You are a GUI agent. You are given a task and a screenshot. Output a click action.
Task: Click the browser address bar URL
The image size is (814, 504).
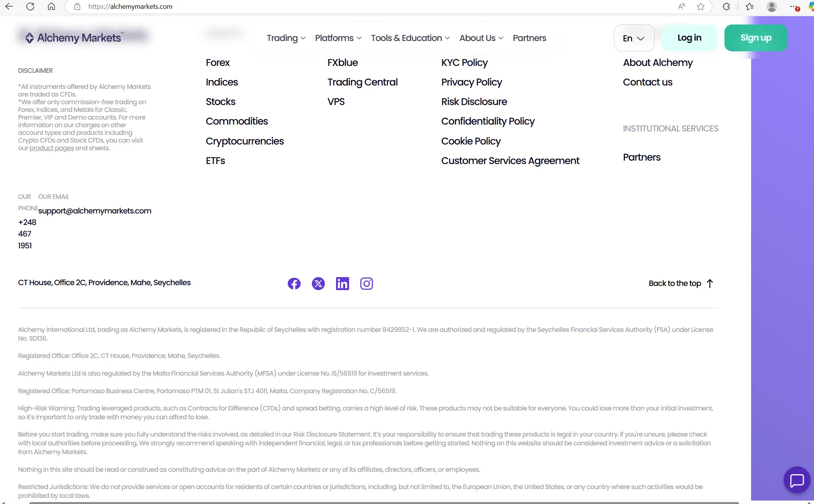click(130, 7)
